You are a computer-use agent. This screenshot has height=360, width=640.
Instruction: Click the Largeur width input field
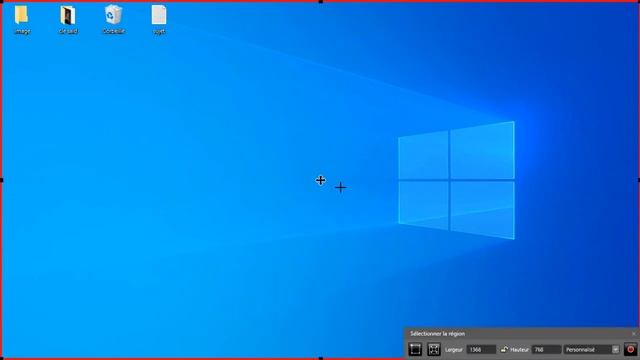(x=481, y=350)
